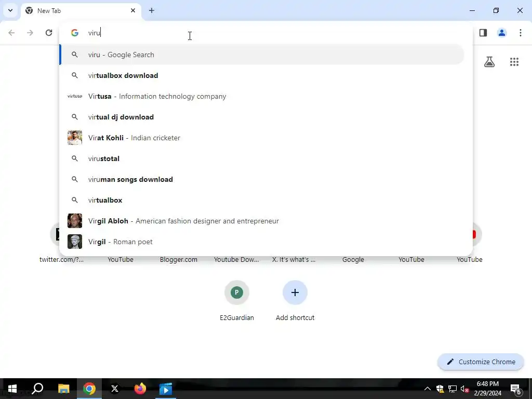This screenshot has width=532, height=399.
Task: Open the Blogger.com shortcut label
Action: [x=179, y=260]
